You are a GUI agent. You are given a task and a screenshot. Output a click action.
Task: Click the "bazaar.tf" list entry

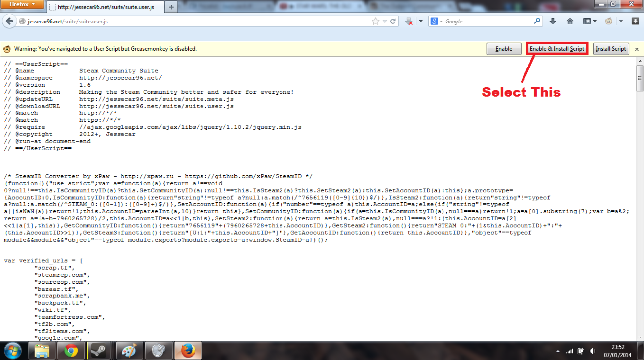pos(57,289)
